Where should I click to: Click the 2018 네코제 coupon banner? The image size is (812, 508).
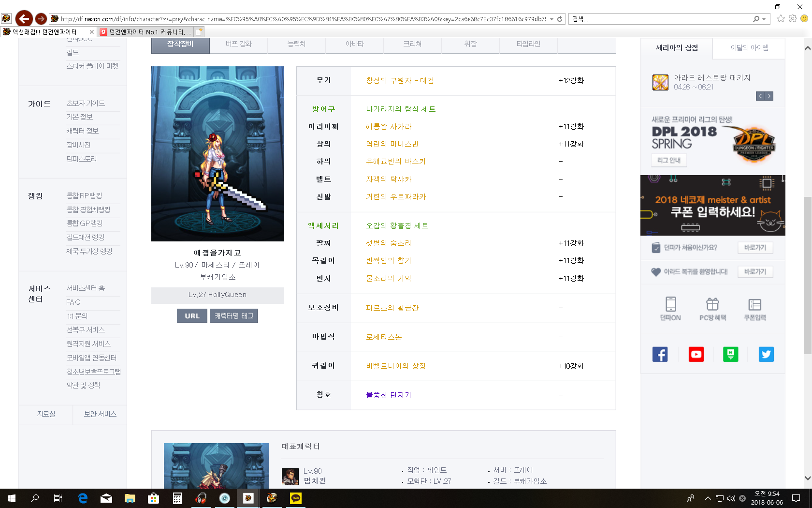click(x=712, y=206)
